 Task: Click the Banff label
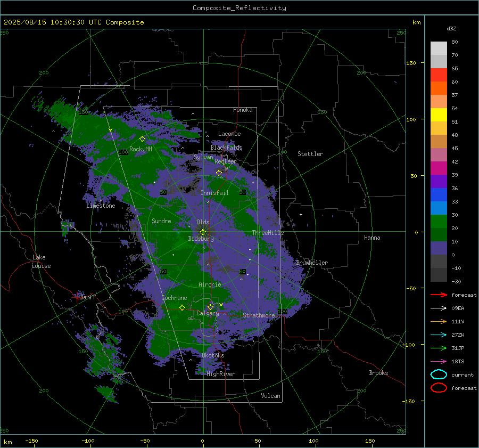pyautogui.click(x=88, y=297)
